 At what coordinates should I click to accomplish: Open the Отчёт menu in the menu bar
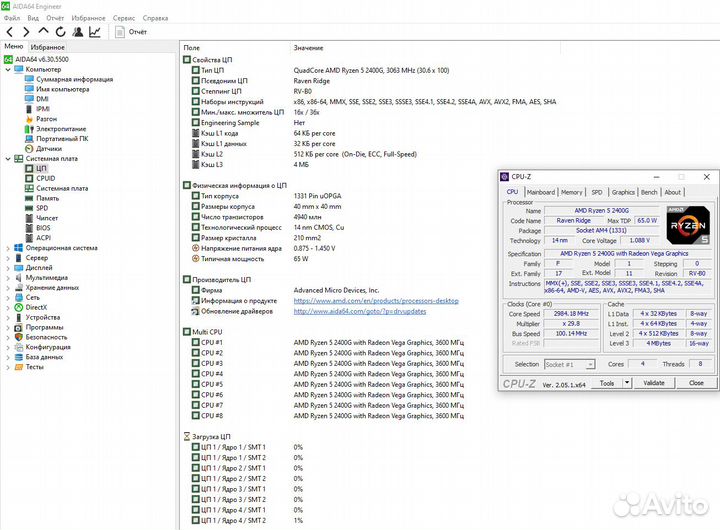[x=55, y=18]
